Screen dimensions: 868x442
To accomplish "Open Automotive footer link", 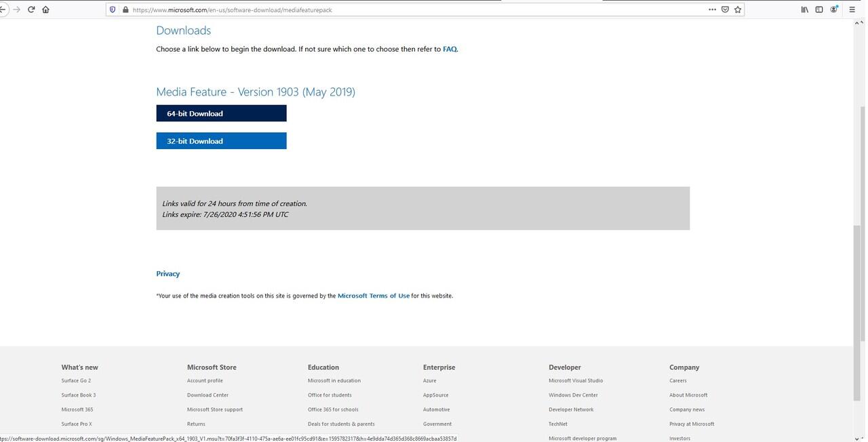I will [x=437, y=409].
